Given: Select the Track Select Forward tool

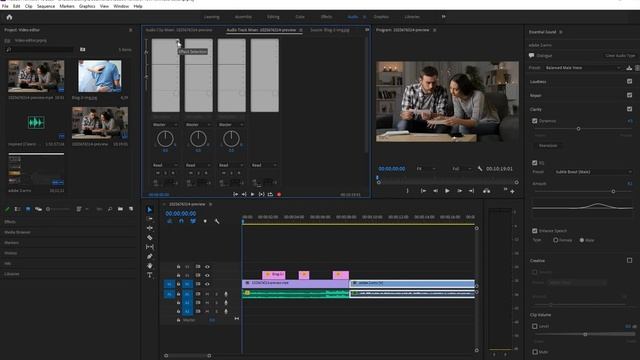Looking at the screenshot, I should 150,219.
